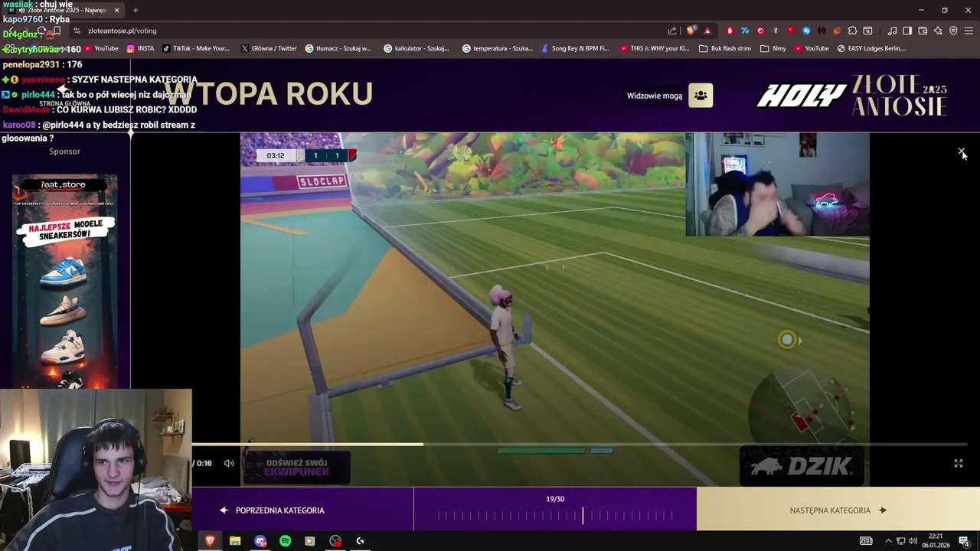Image resolution: width=980 pixels, height=551 pixels.
Task: Toggle the browser sidebar panel icon
Action: (x=907, y=31)
